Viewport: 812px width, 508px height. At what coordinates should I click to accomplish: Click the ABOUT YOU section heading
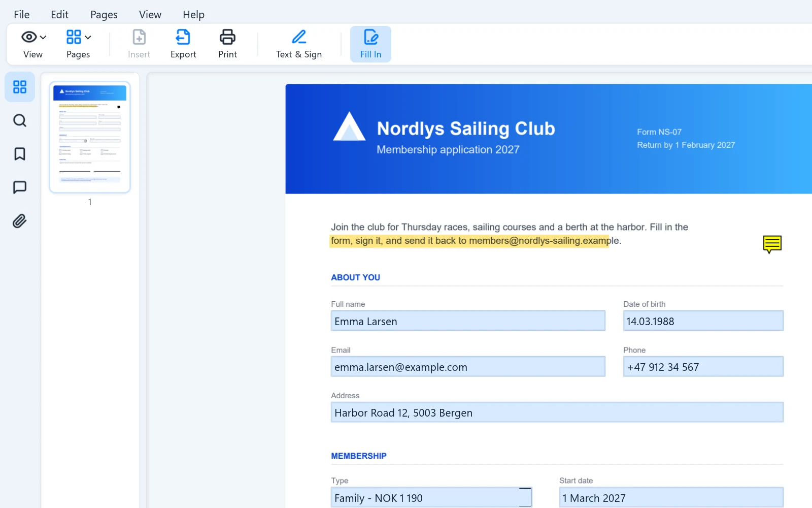pyautogui.click(x=355, y=277)
